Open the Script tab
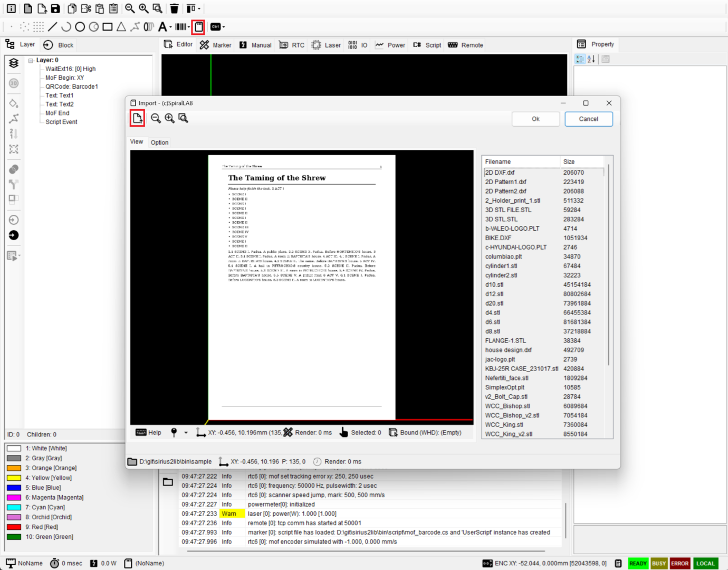 (x=427, y=45)
